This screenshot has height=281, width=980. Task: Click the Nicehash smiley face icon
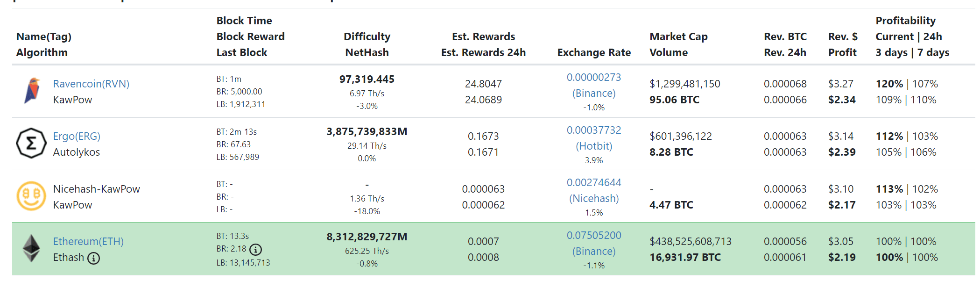click(x=31, y=196)
